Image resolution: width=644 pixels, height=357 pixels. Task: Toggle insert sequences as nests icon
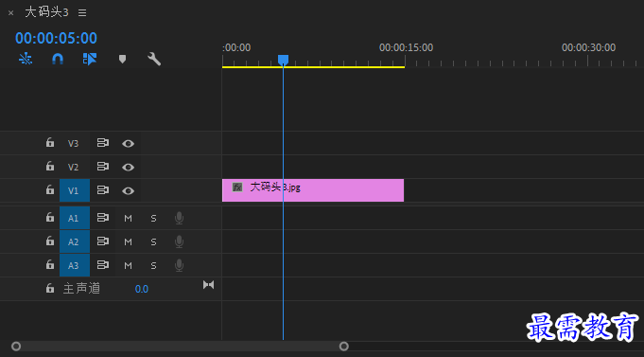tap(26, 60)
